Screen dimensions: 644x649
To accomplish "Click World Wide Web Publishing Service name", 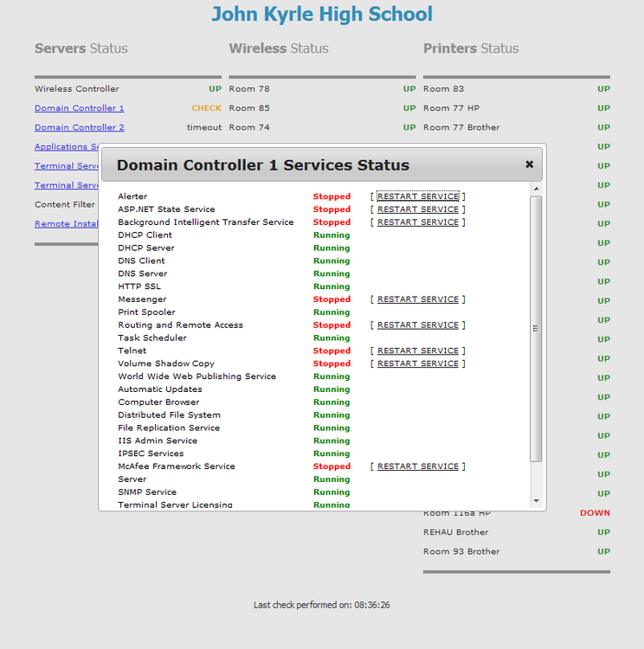I will click(196, 376).
